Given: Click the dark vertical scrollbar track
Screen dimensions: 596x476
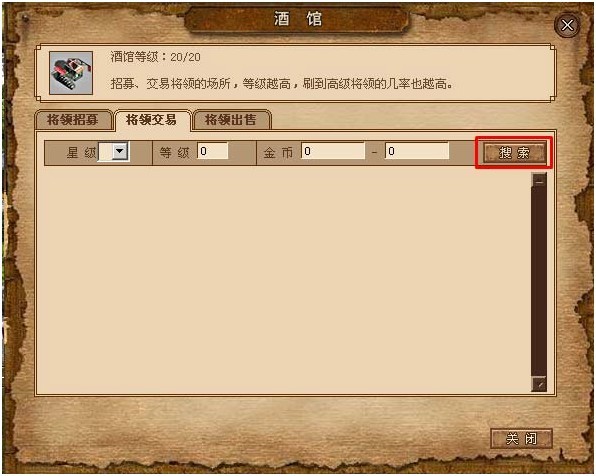Looking at the screenshot, I should (x=539, y=282).
